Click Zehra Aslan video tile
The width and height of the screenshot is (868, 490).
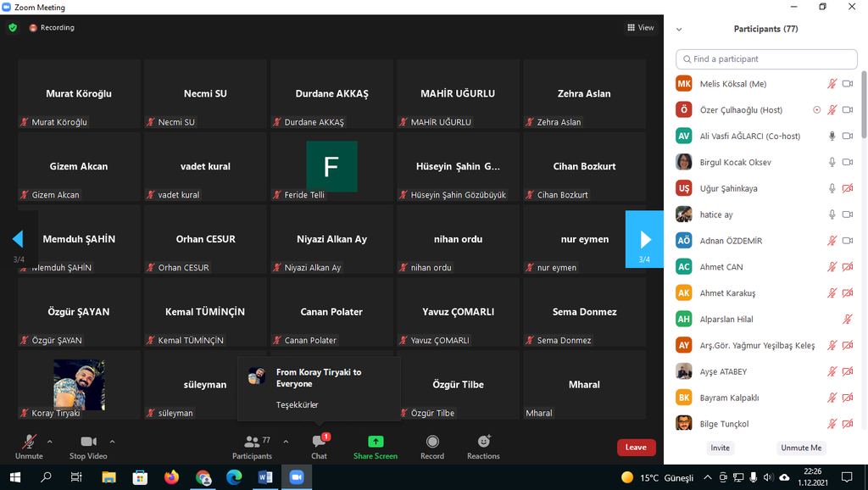click(585, 94)
